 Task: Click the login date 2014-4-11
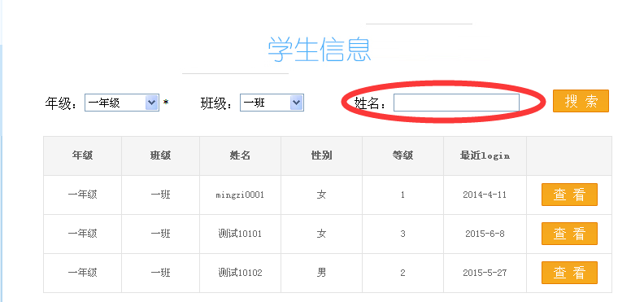(x=485, y=195)
